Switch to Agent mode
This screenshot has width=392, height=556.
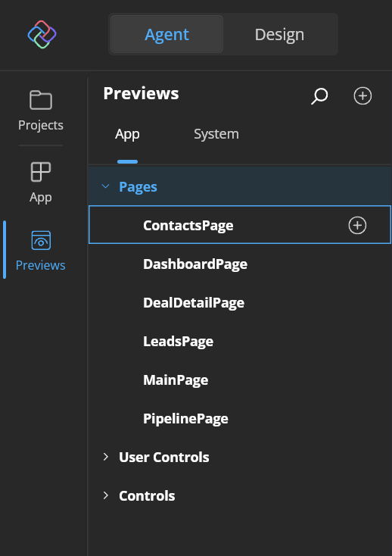point(166,34)
